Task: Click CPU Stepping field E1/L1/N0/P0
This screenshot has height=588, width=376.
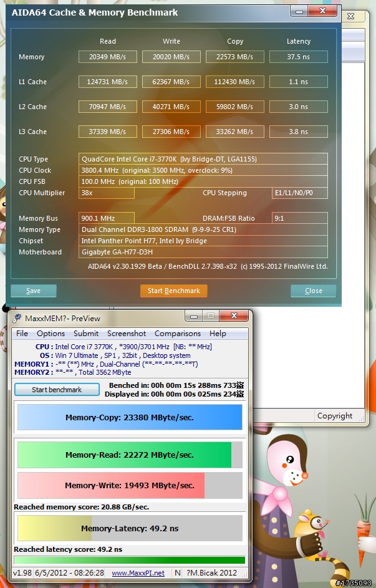Action: click(x=300, y=193)
